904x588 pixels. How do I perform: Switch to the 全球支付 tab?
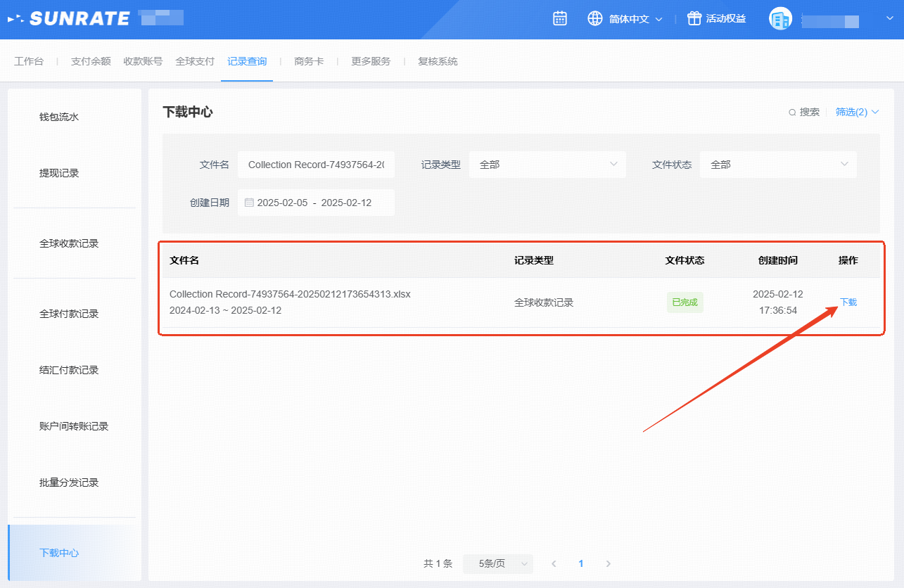point(195,61)
